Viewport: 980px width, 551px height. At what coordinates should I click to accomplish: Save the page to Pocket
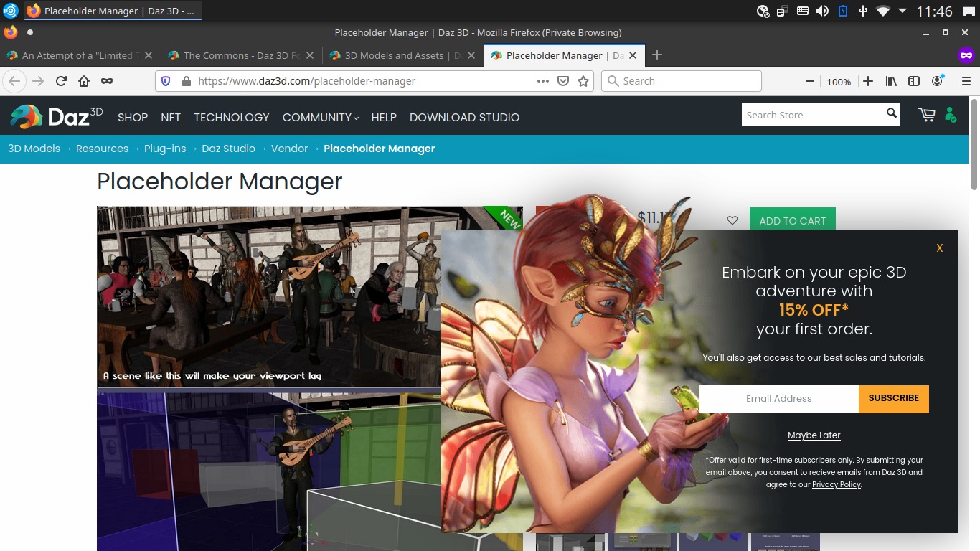pos(563,81)
